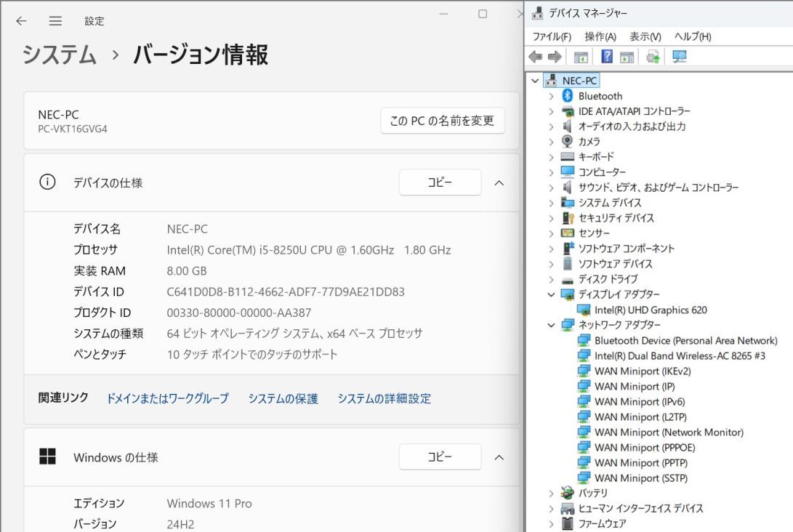This screenshot has width=793, height=532.
Task: Expand the ソフトウェア デバイス category
Action: pyautogui.click(x=551, y=264)
